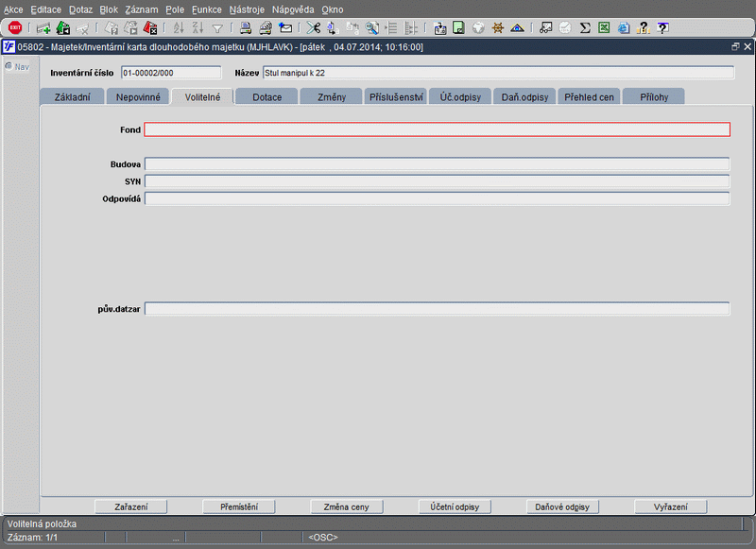Open the Okno menu
Image resolution: width=756 pixels, height=549 pixels.
point(333,9)
